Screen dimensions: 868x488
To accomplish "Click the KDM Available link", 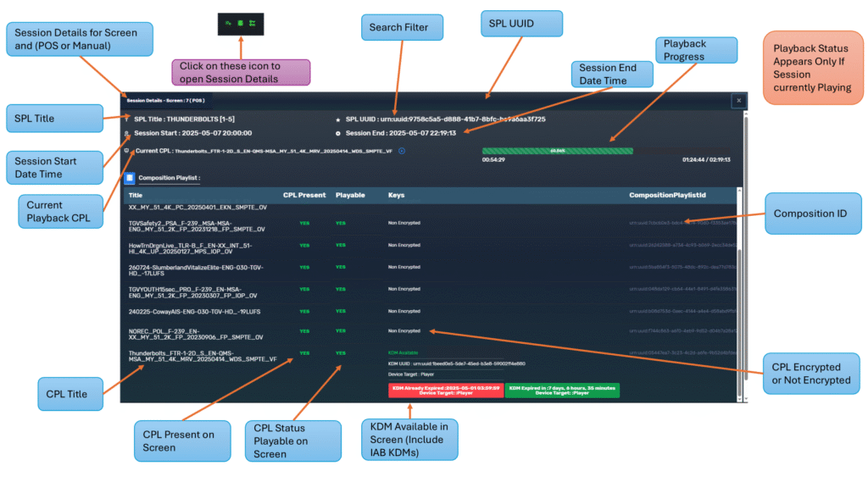I will (404, 352).
